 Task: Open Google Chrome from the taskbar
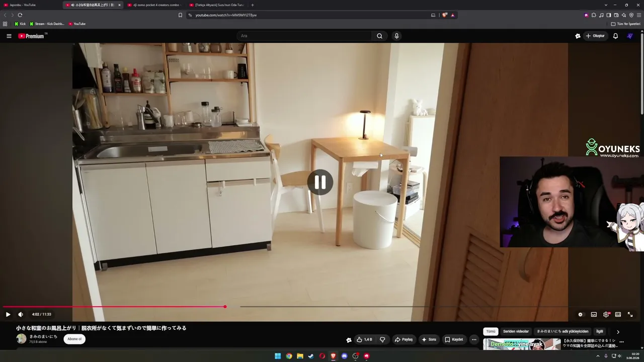tap(289, 356)
